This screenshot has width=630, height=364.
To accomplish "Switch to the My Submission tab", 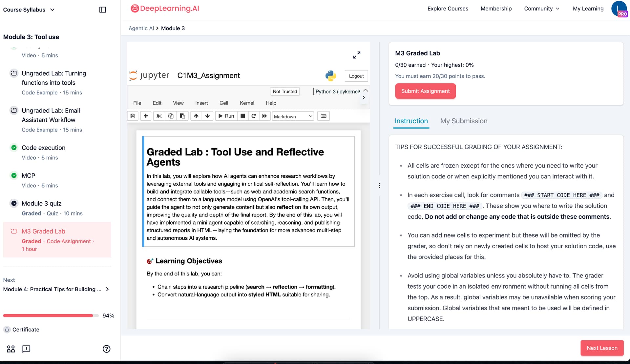I will tap(464, 121).
